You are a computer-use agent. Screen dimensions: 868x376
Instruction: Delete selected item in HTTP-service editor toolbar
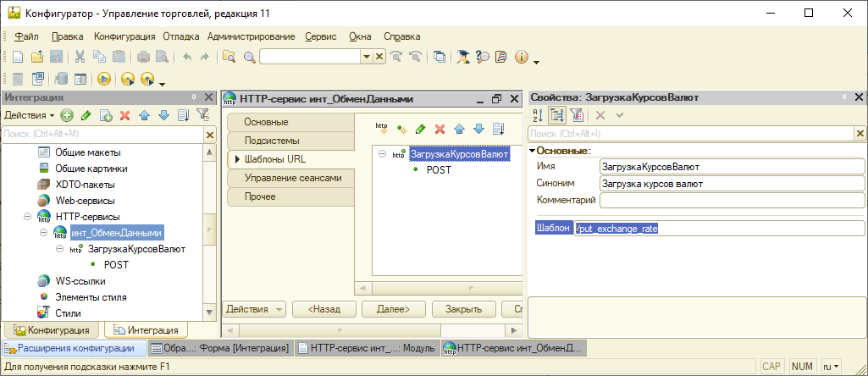pos(440,129)
